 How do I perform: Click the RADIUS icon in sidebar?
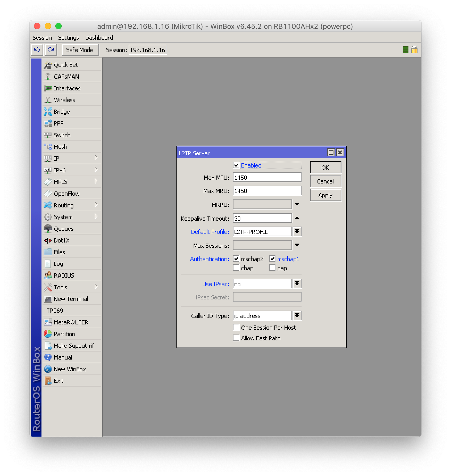click(x=48, y=275)
